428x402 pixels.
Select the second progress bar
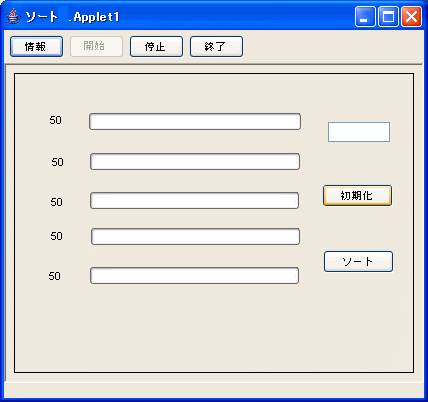195,161
